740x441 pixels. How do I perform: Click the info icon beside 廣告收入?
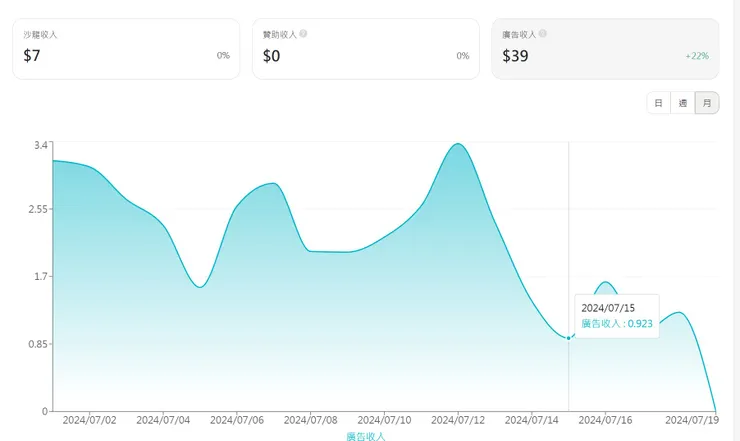pyautogui.click(x=543, y=34)
